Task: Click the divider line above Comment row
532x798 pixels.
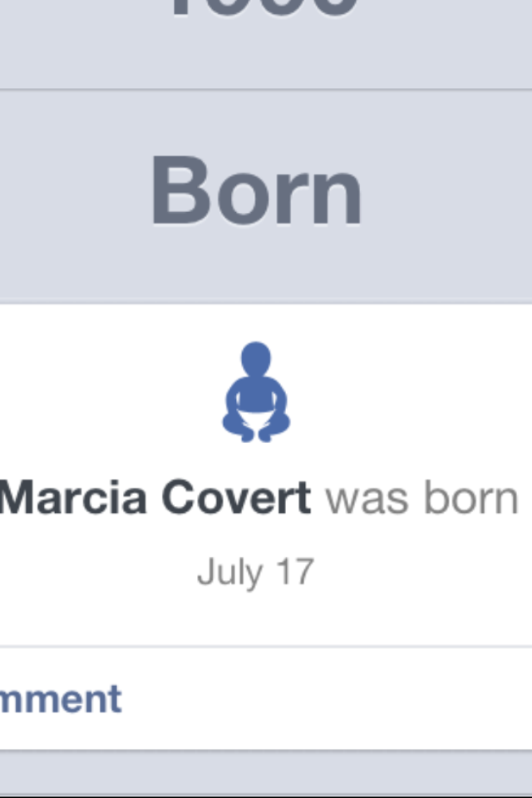Action: pos(266,646)
